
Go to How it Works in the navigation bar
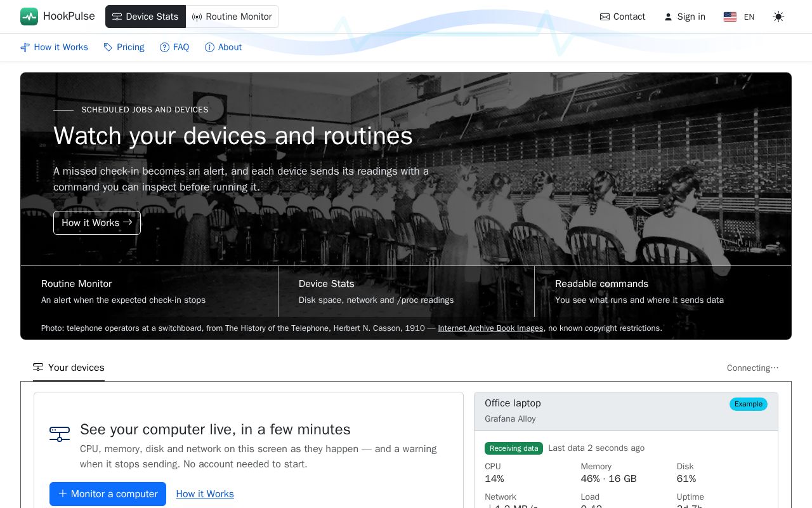(54, 47)
